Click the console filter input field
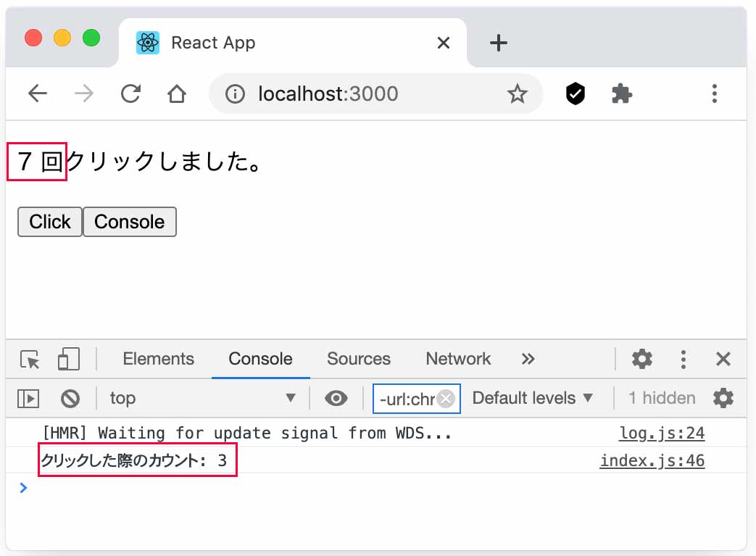 point(407,399)
